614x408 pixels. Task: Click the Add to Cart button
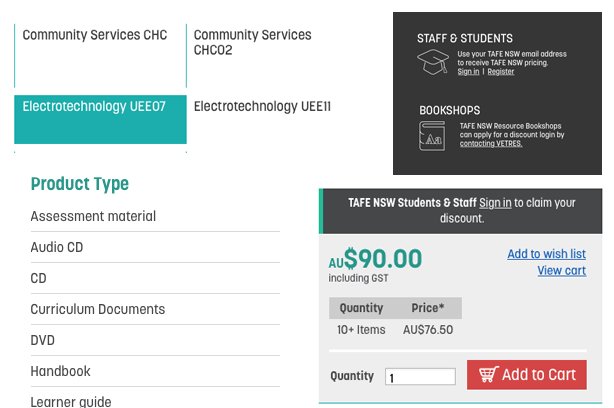(527, 375)
